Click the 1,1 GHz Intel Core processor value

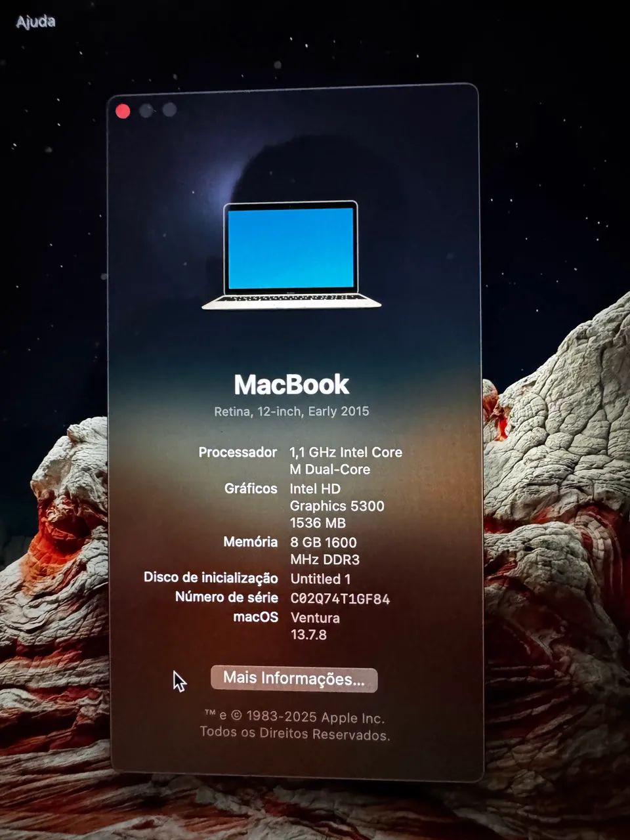point(346,461)
